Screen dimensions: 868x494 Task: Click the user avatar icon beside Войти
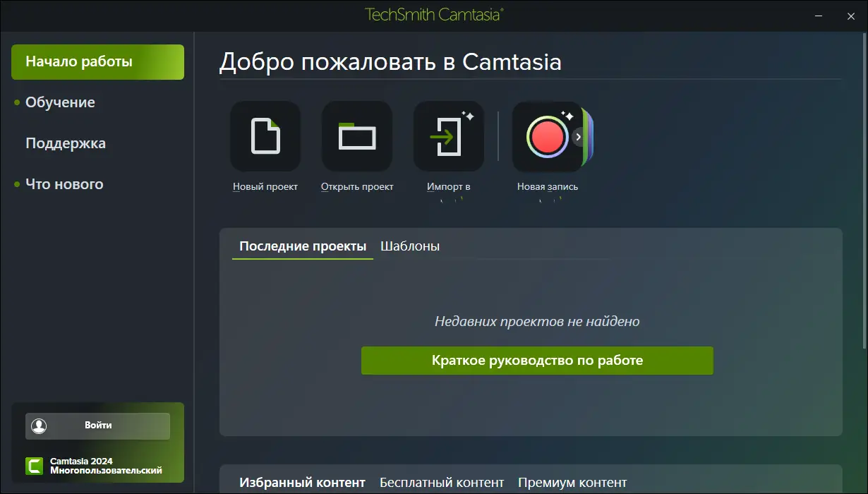[x=39, y=426]
